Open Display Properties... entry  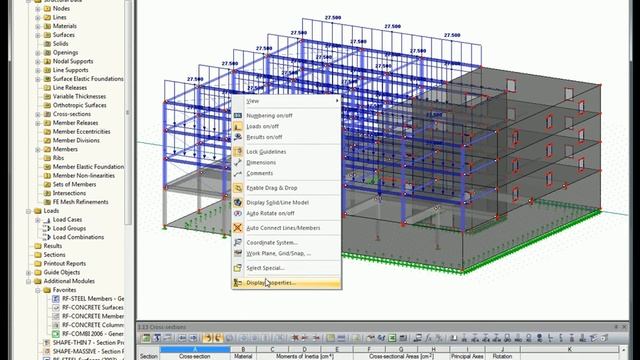click(x=287, y=283)
